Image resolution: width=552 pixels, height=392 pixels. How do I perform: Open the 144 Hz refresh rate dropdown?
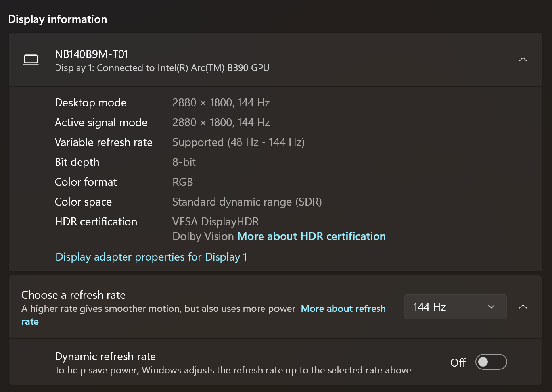point(455,307)
